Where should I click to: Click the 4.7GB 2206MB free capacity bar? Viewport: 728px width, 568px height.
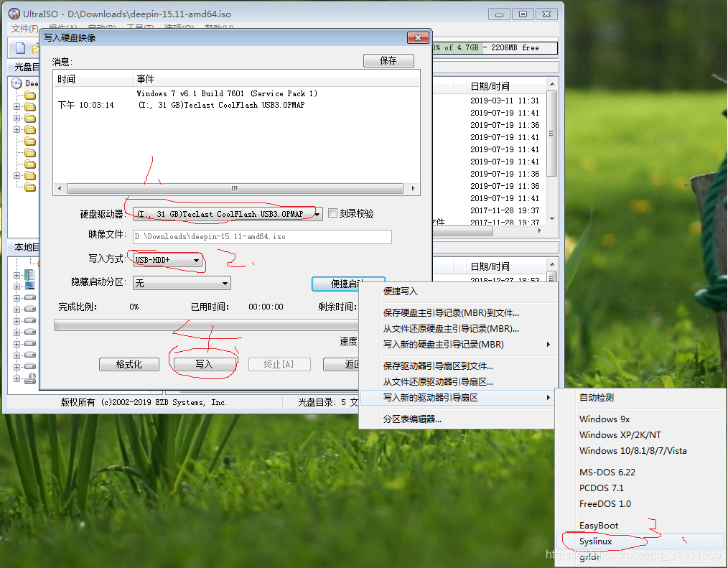click(495, 47)
